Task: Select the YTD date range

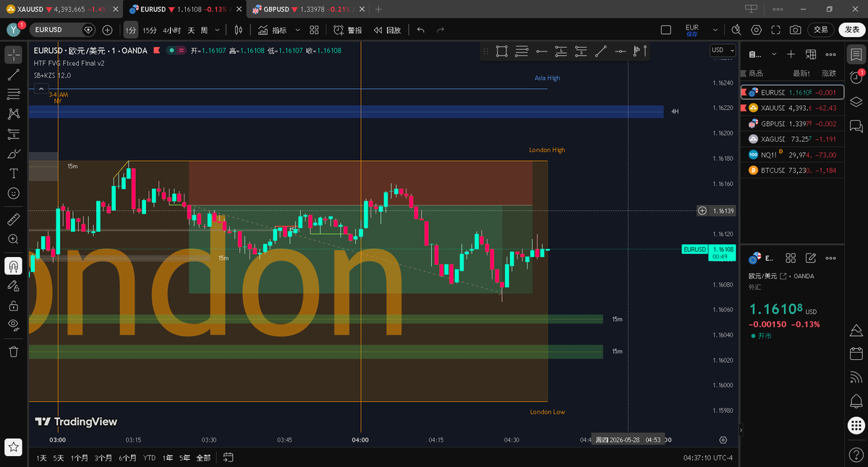Action: [x=149, y=458]
